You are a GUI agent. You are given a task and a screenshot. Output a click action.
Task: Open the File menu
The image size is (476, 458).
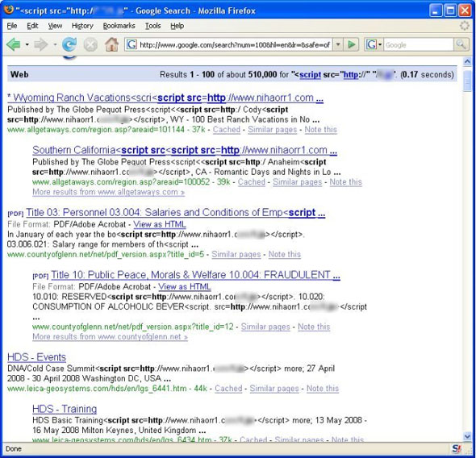tap(12, 26)
